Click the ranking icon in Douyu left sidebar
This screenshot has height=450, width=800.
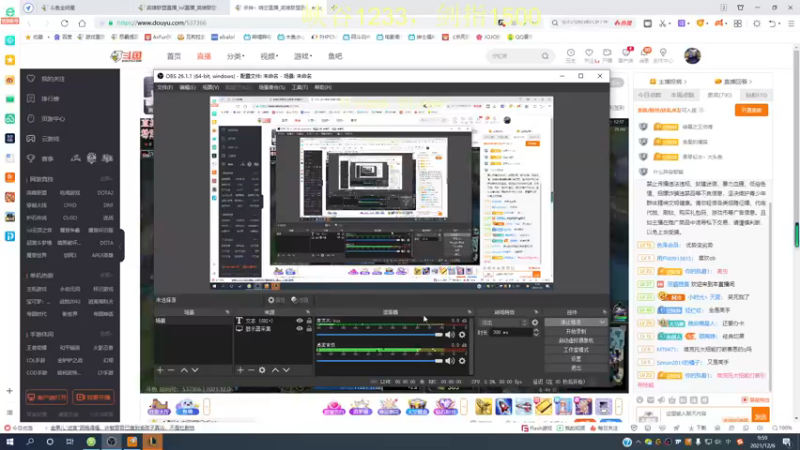tap(31, 98)
